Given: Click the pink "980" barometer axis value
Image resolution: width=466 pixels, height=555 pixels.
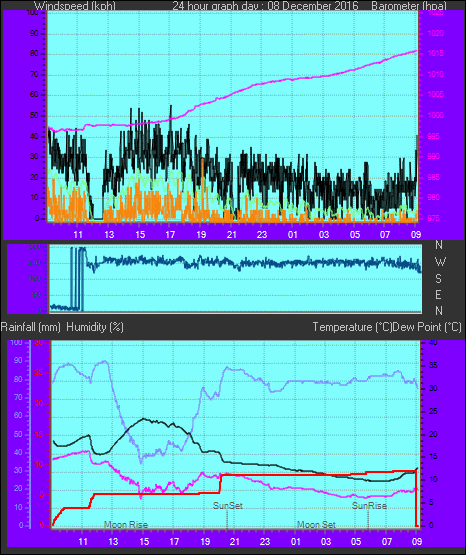Looking at the screenshot, I should click(x=433, y=197).
